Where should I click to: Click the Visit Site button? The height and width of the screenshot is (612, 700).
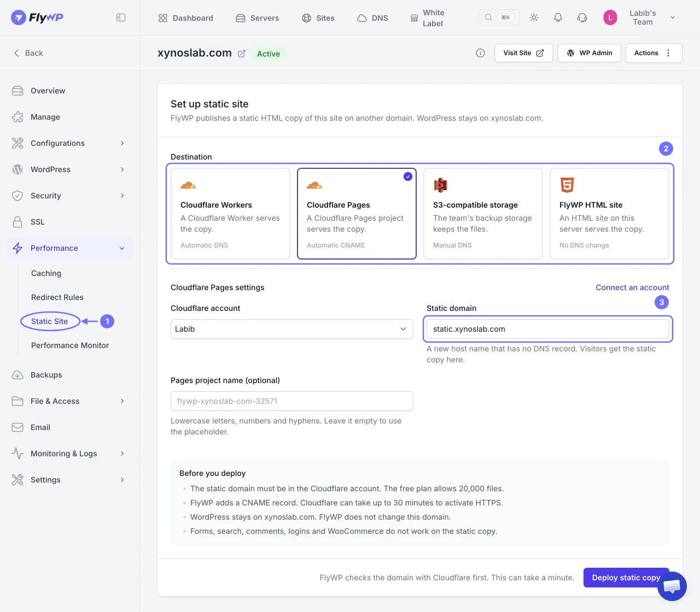tap(524, 53)
